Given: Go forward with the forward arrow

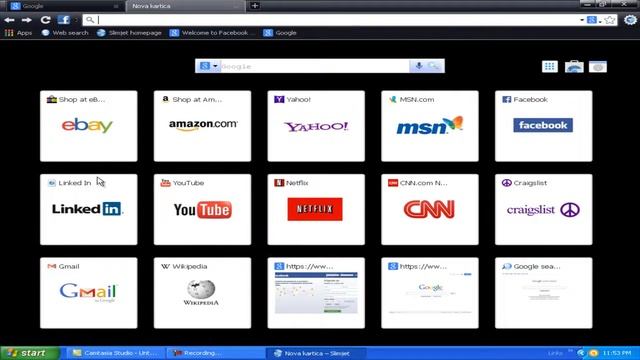Looking at the screenshot, I should click(x=27, y=20).
